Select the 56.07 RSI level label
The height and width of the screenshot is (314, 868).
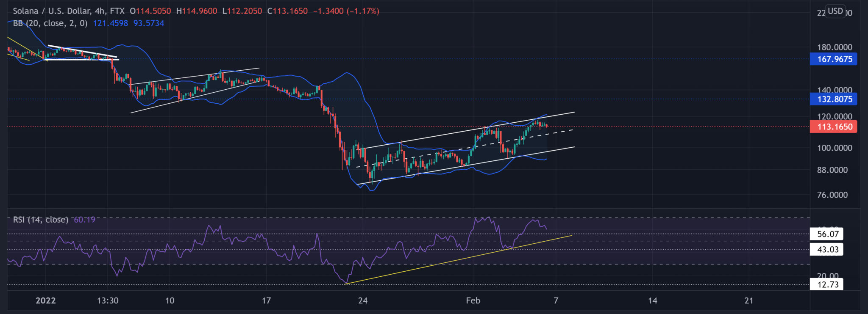[827, 234]
